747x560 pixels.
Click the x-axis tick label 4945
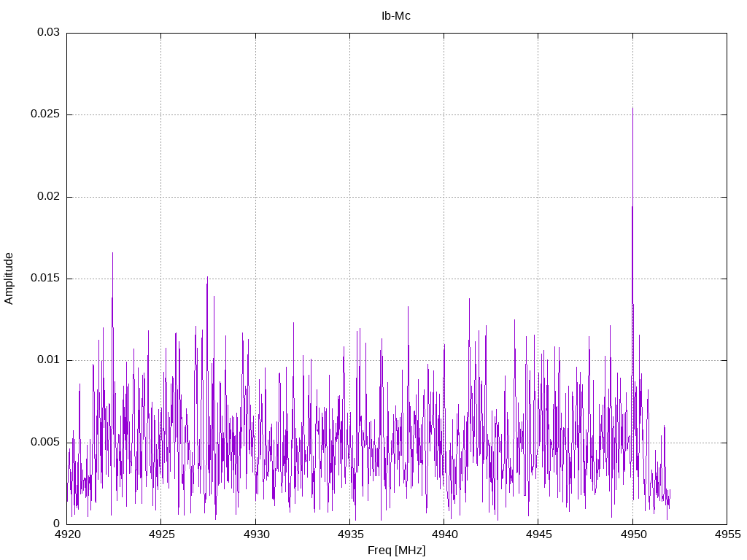point(538,534)
